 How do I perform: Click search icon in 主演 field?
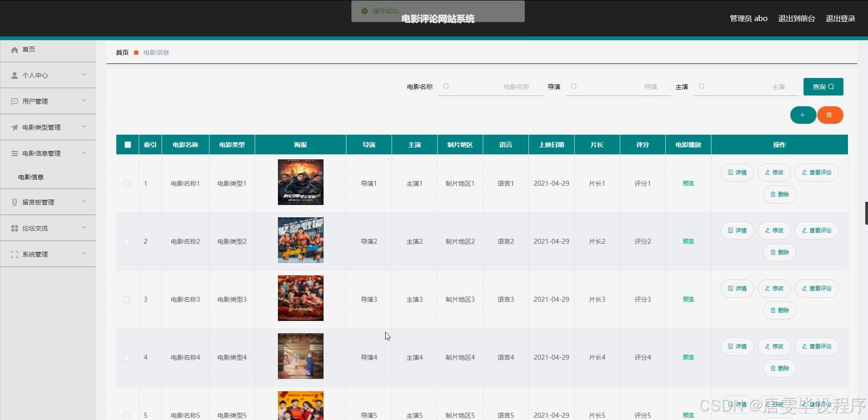(x=702, y=86)
